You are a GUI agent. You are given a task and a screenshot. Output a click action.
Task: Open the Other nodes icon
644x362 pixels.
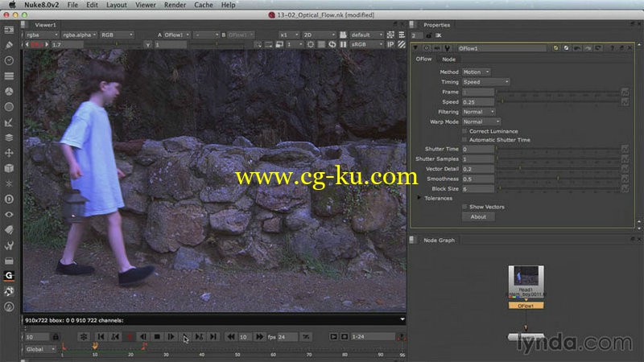[9, 261]
